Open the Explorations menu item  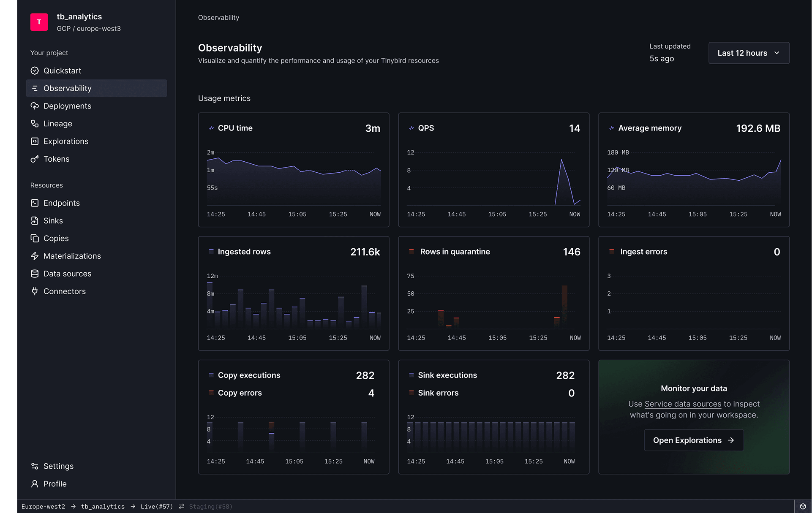[x=66, y=141]
